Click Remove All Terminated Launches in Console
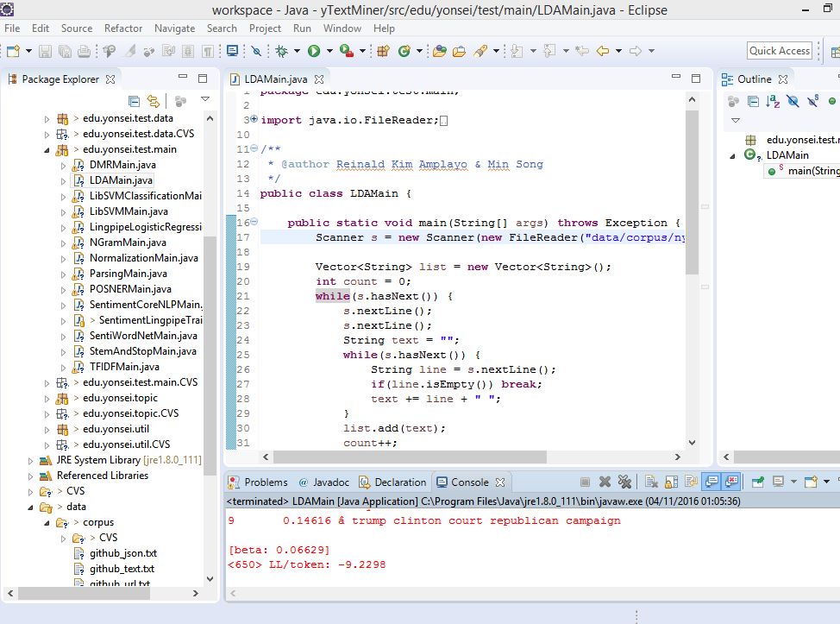 pos(624,482)
